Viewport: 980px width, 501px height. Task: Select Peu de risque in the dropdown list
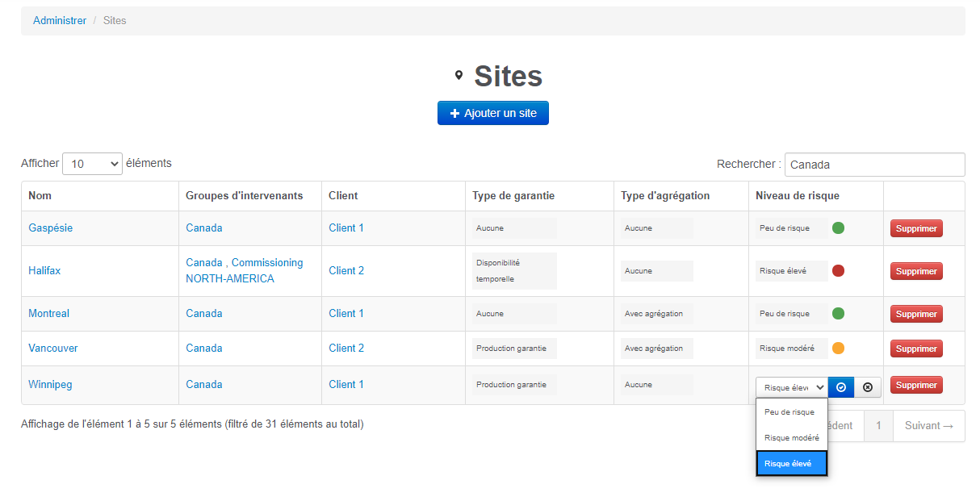(789, 411)
